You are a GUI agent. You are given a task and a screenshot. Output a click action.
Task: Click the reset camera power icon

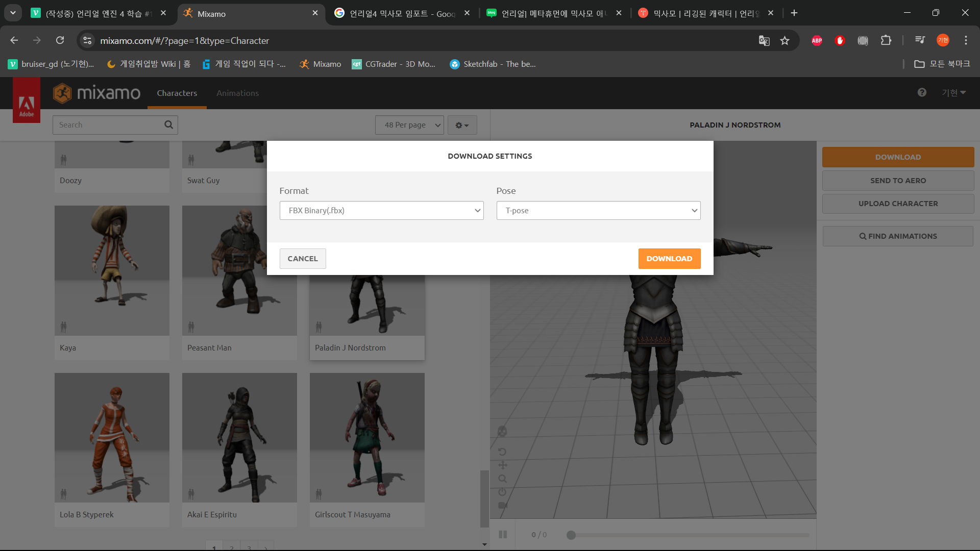502,492
